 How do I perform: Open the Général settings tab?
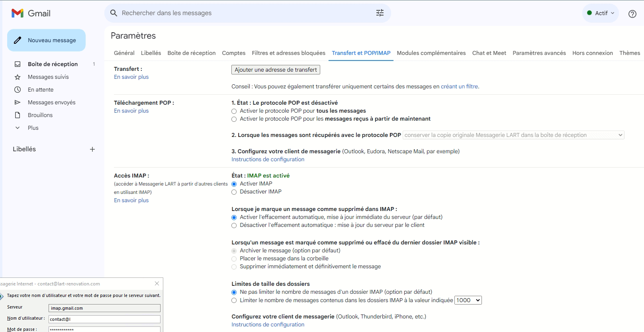124,53
